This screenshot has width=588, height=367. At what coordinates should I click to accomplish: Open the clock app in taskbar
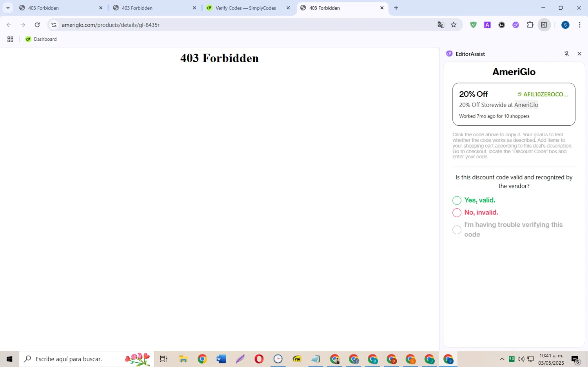278,359
